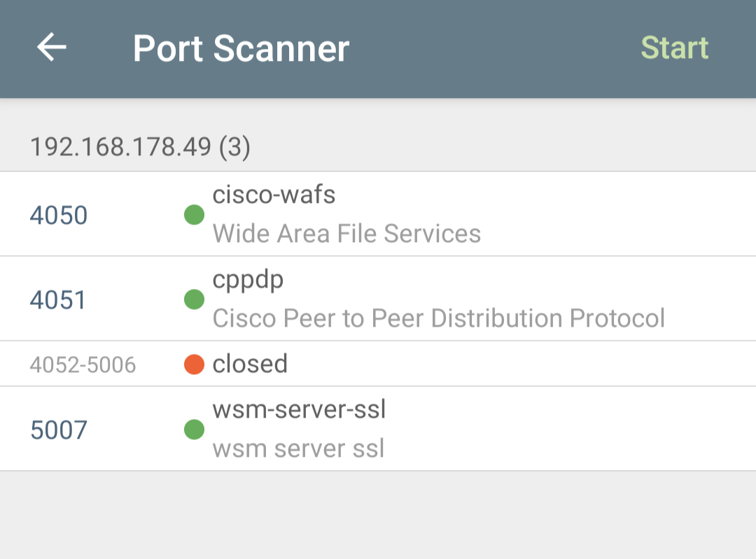The height and width of the screenshot is (559, 756).
Task: Click the wsm server ssl description
Action: (298, 448)
